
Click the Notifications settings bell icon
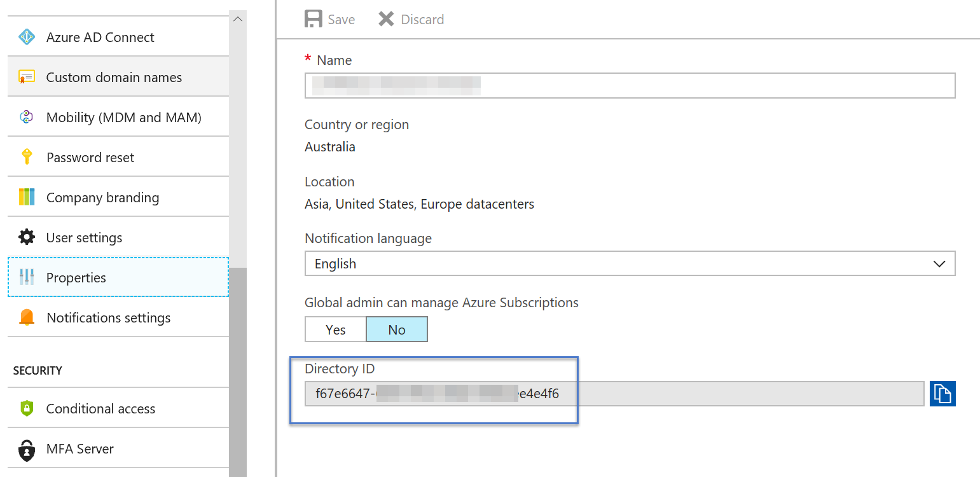point(27,317)
